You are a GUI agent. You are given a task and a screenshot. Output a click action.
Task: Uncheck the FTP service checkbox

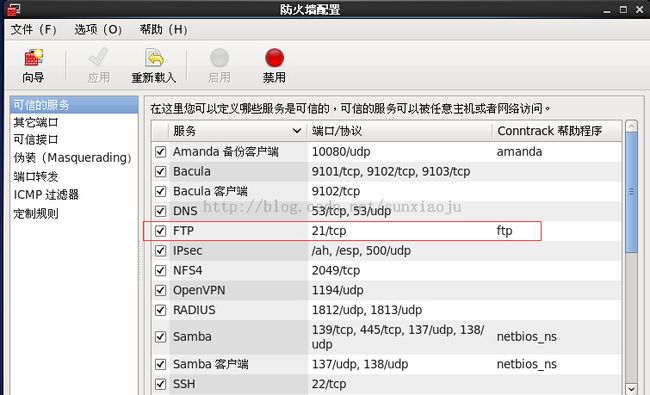(160, 231)
